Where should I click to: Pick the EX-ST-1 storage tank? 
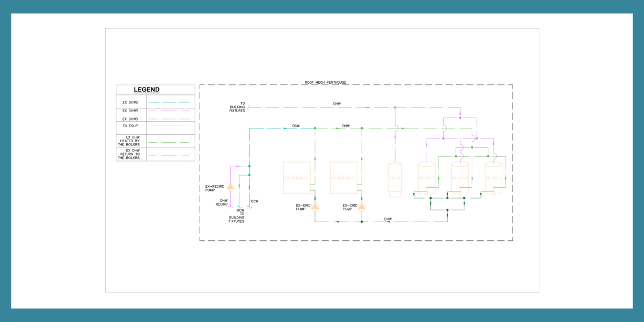pyautogui.click(x=427, y=178)
